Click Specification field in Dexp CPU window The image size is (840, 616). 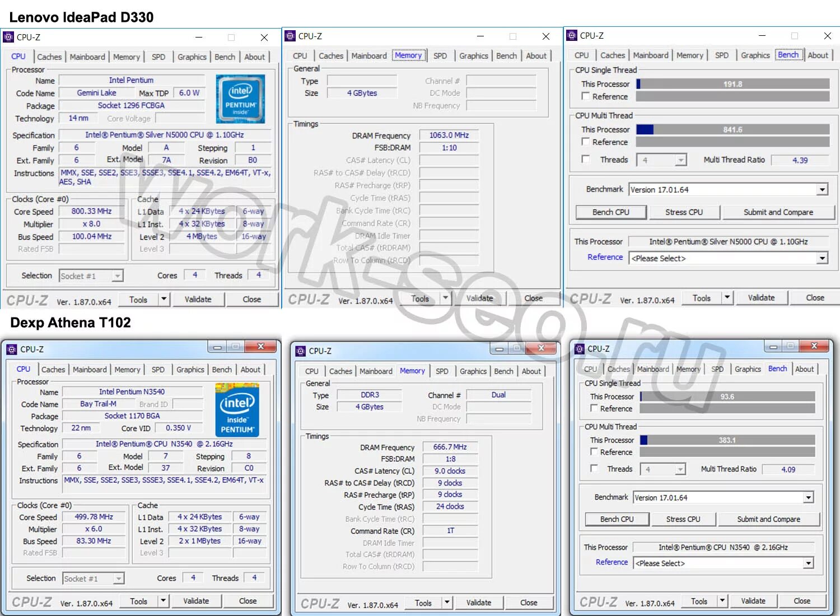164,444
